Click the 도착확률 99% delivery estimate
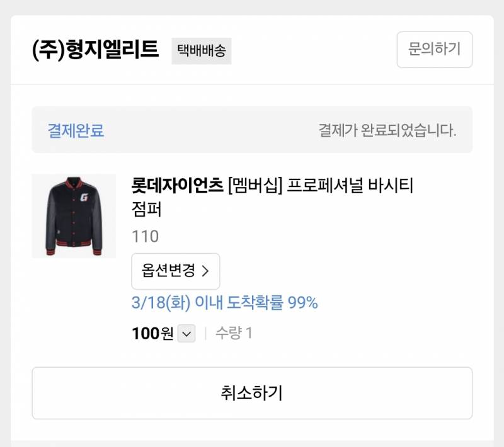 (271, 303)
